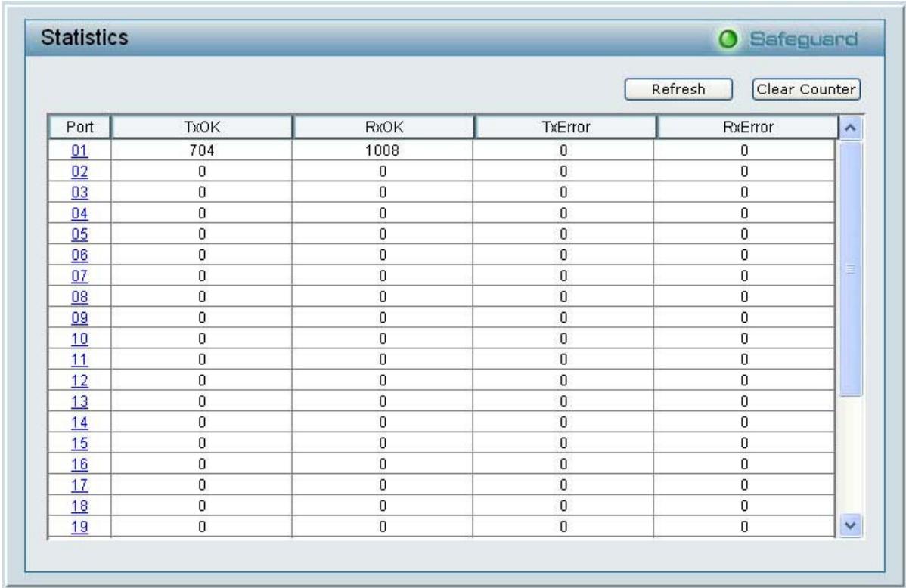
Task: Click the green Safeguard indicator icon
Action: pyautogui.click(x=728, y=39)
